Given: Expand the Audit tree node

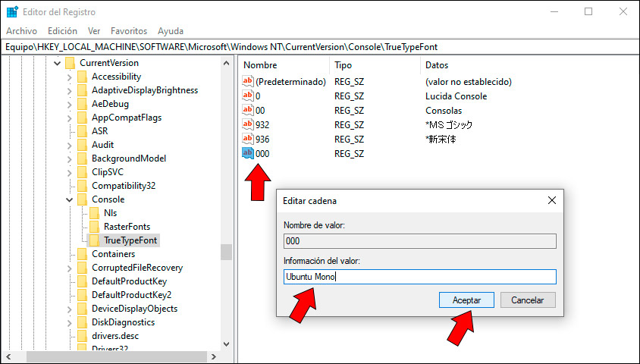Looking at the screenshot, I should pos(70,146).
